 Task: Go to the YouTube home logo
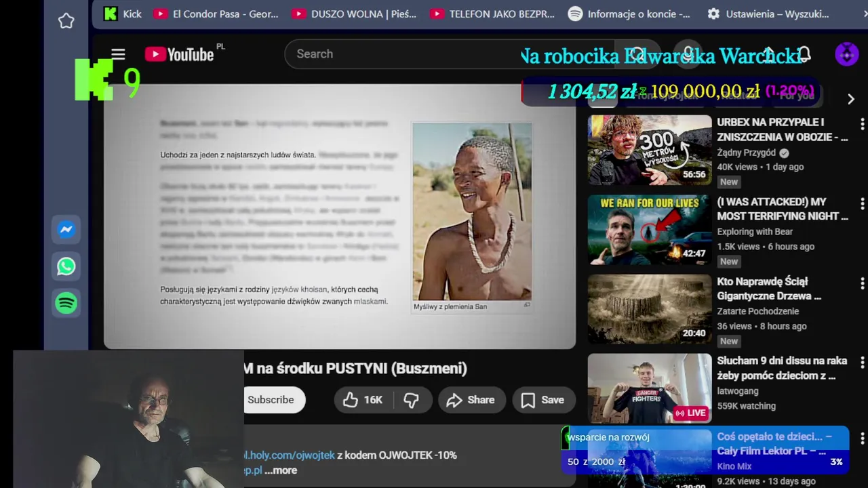[x=180, y=54]
